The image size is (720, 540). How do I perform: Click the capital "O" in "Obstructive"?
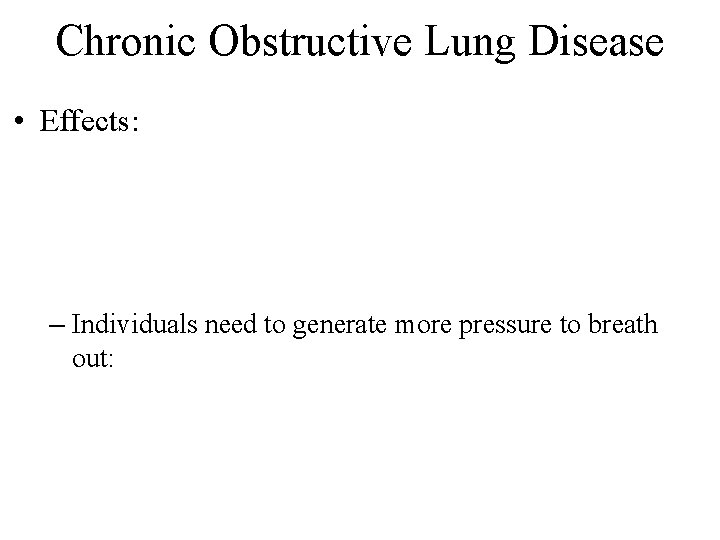point(224,41)
